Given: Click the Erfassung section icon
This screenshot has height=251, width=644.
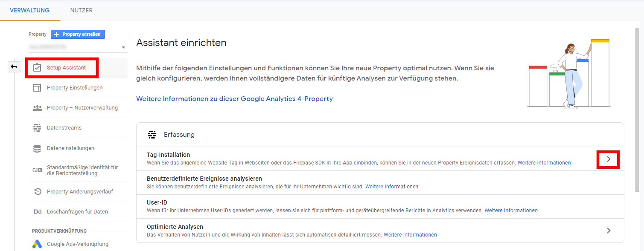Looking at the screenshot, I should [x=152, y=135].
